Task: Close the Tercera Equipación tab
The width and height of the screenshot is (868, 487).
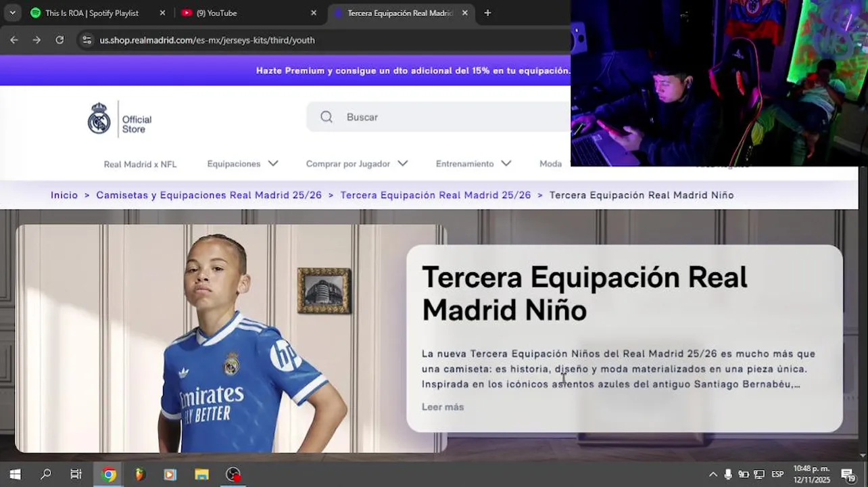Action: [465, 13]
